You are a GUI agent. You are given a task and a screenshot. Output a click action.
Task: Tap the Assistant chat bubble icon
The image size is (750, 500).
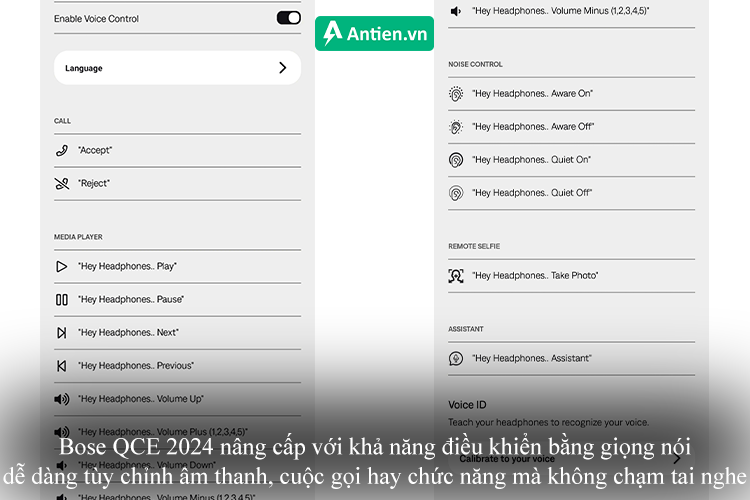[456, 358]
